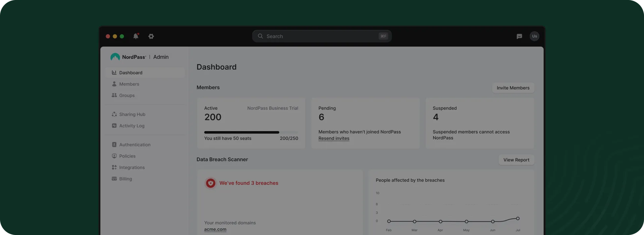Click the Resend invites link

334,138
